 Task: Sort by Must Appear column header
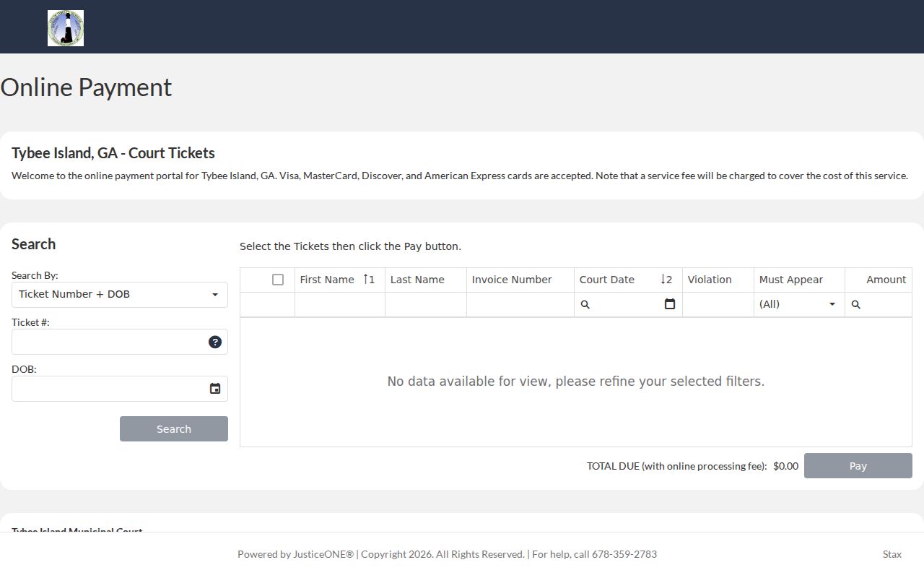tap(799, 280)
